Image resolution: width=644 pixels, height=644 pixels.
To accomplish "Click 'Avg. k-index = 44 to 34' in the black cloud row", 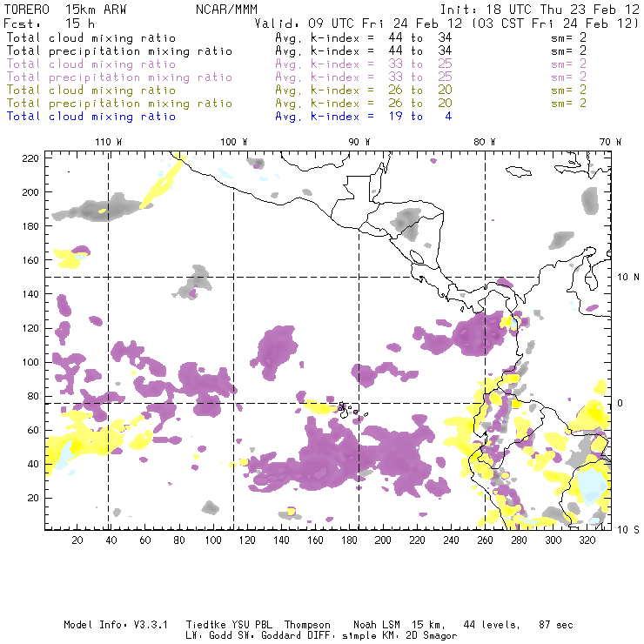I will (364, 37).
